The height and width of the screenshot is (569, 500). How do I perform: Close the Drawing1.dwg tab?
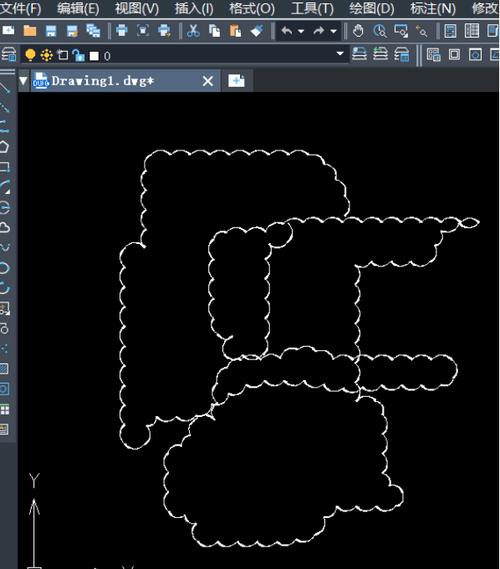pyautogui.click(x=208, y=81)
